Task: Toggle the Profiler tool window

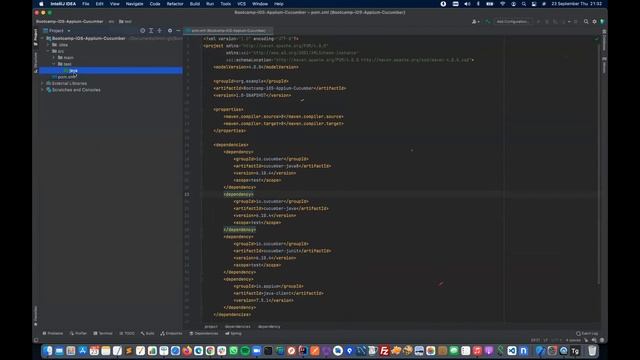Action: (x=78, y=333)
